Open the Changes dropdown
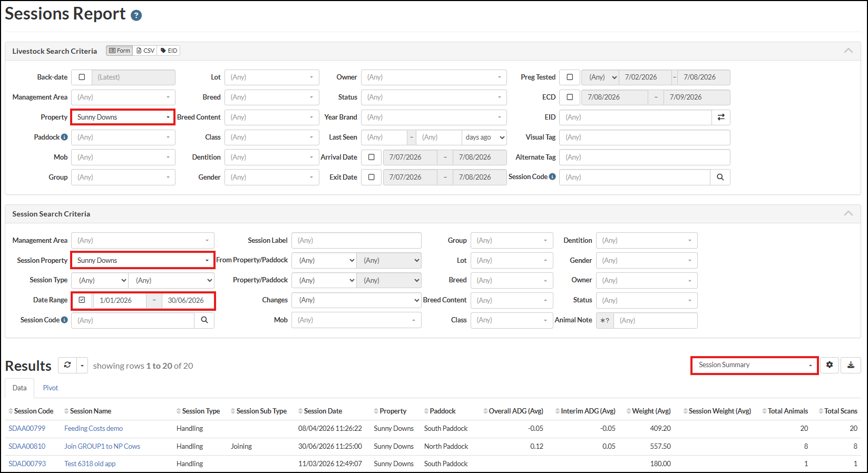This screenshot has width=868, height=473. click(357, 300)
